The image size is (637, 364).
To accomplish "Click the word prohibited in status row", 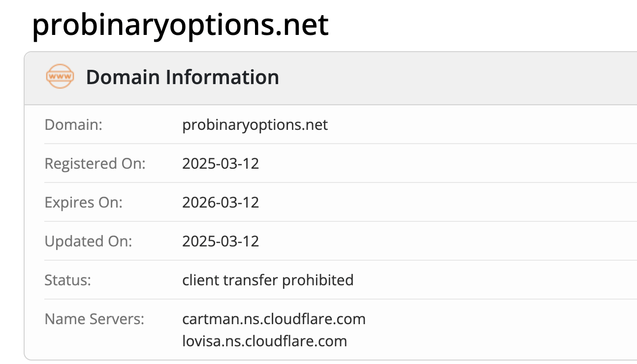I will [318, 280].
